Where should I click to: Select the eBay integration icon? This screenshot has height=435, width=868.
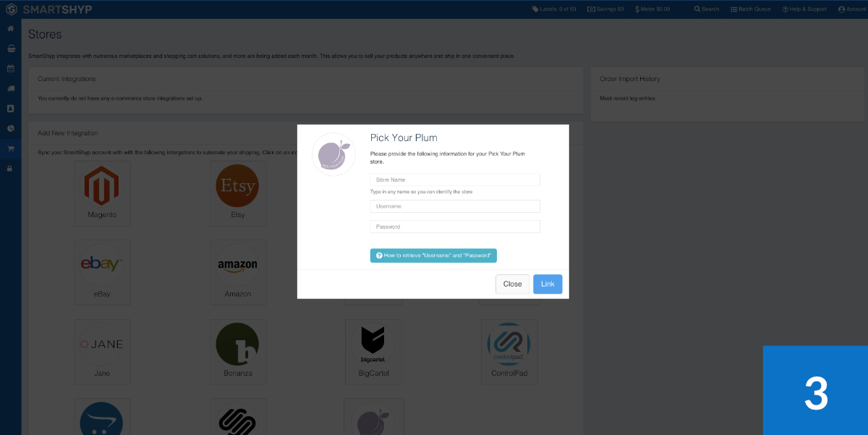[x=102, y=272]
